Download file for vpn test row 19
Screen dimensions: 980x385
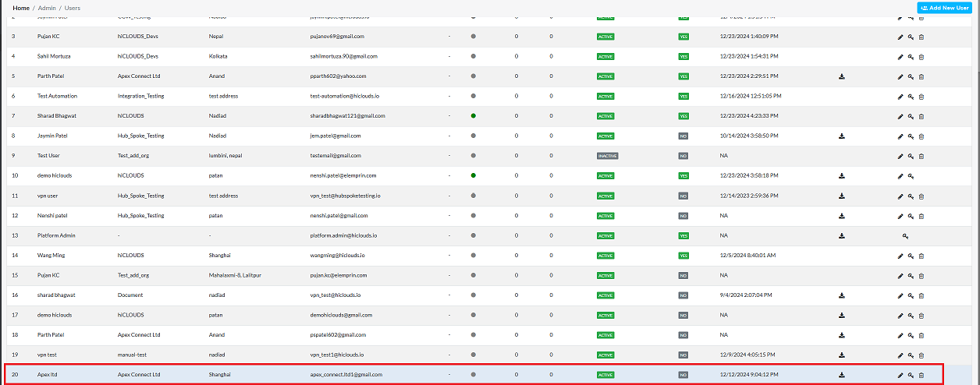tap(842, 355)
